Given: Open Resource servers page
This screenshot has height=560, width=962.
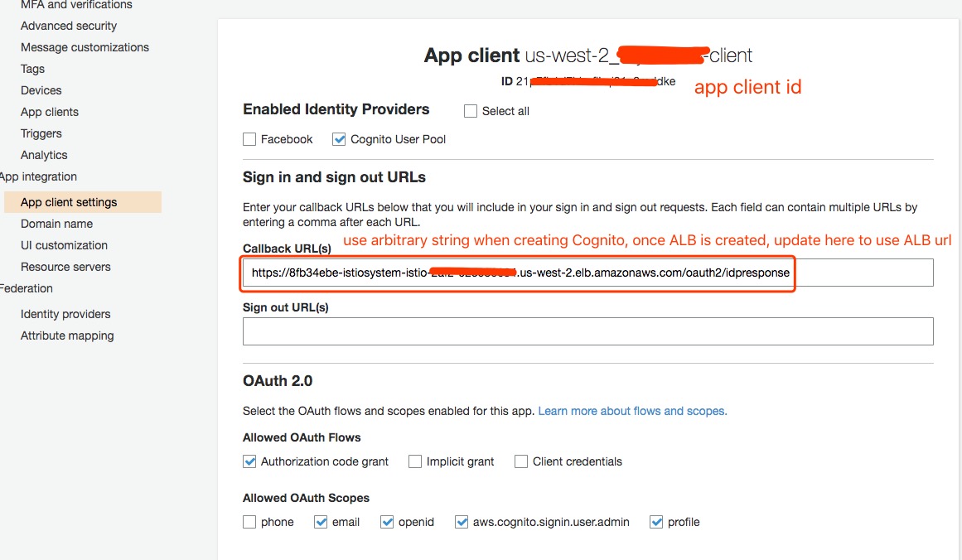Looking at the screenshot, I should (65, 267).
